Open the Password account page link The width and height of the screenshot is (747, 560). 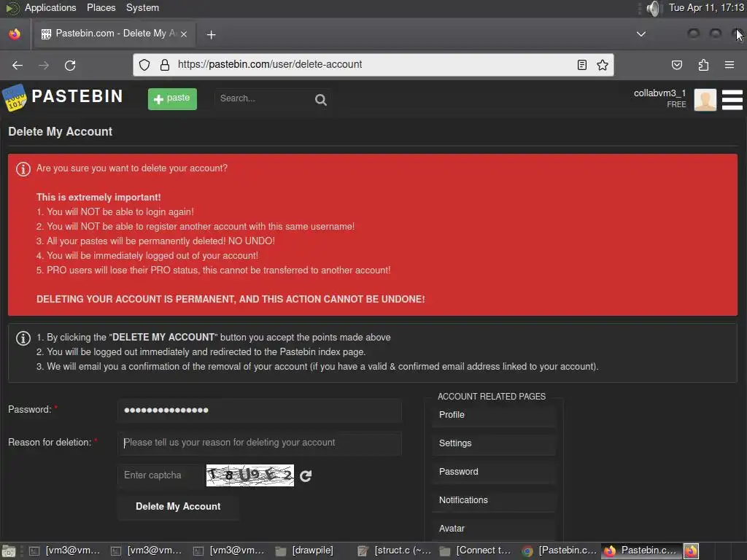(x=494, y=472)
